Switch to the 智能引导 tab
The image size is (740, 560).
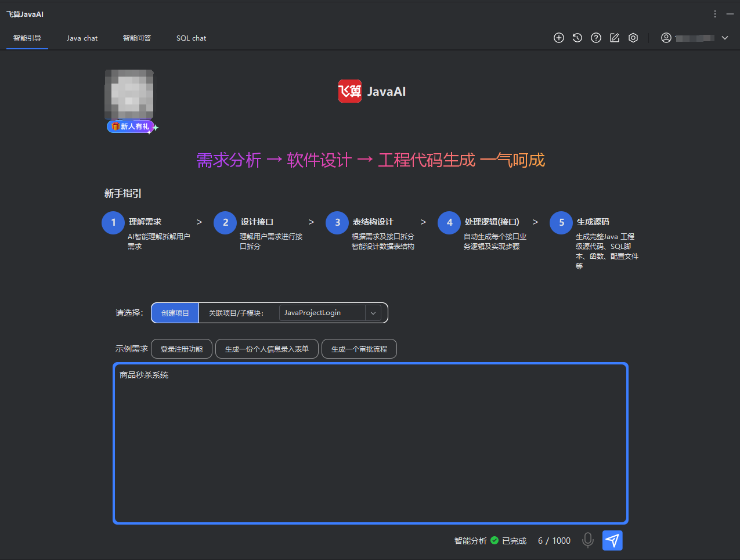[x=27, y=38]
